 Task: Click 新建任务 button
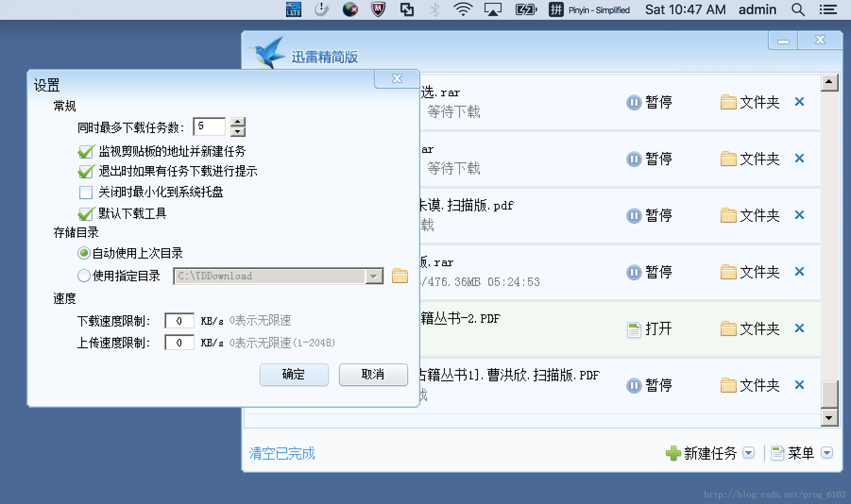click(701, 453)
